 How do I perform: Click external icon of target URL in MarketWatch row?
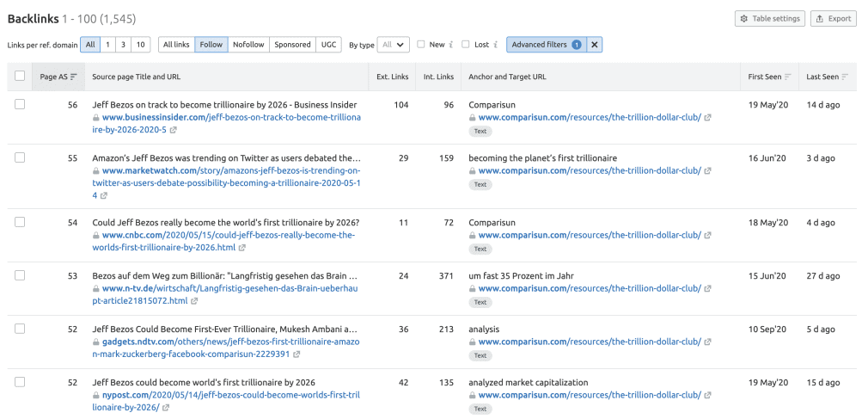coord(707,171)
